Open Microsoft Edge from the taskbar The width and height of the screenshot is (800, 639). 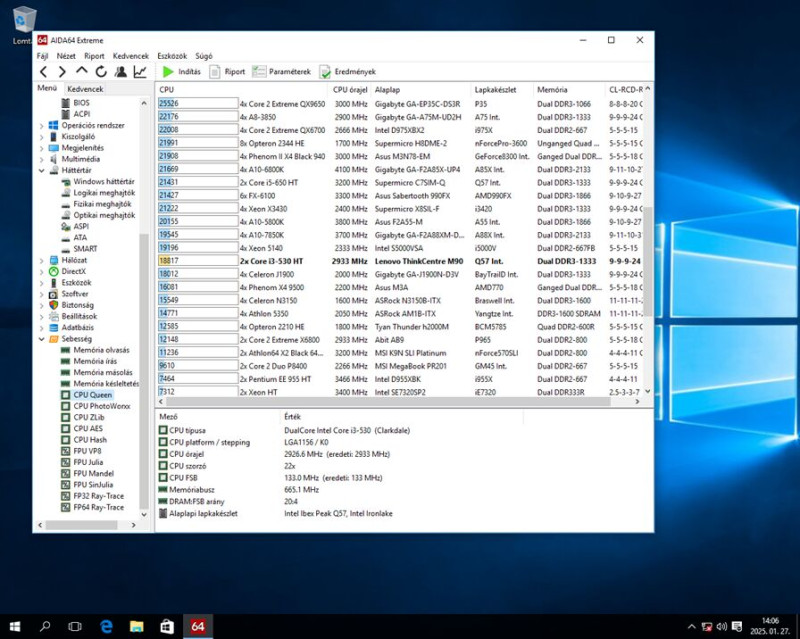106,626
